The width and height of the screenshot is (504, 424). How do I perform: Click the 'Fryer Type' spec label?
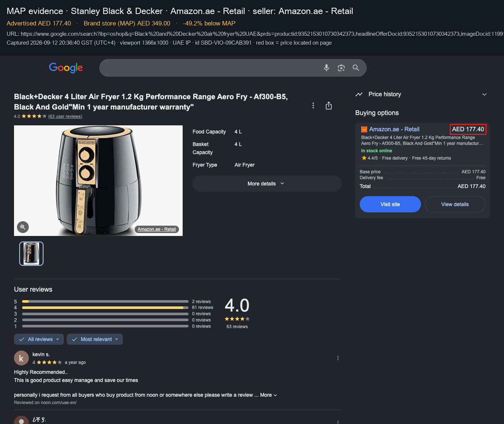(x=205, y=165)
